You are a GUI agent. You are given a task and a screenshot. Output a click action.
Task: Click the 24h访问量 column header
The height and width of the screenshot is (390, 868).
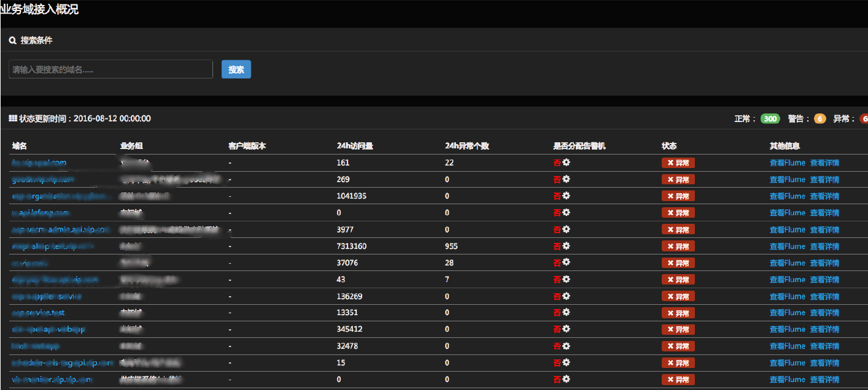tap(355, 146)
